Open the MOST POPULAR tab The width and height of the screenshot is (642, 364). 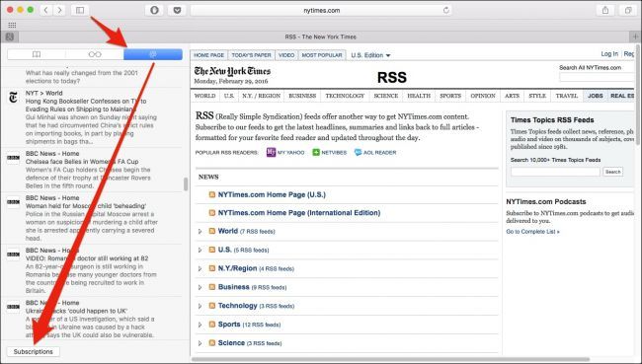[x=322, y=55]
